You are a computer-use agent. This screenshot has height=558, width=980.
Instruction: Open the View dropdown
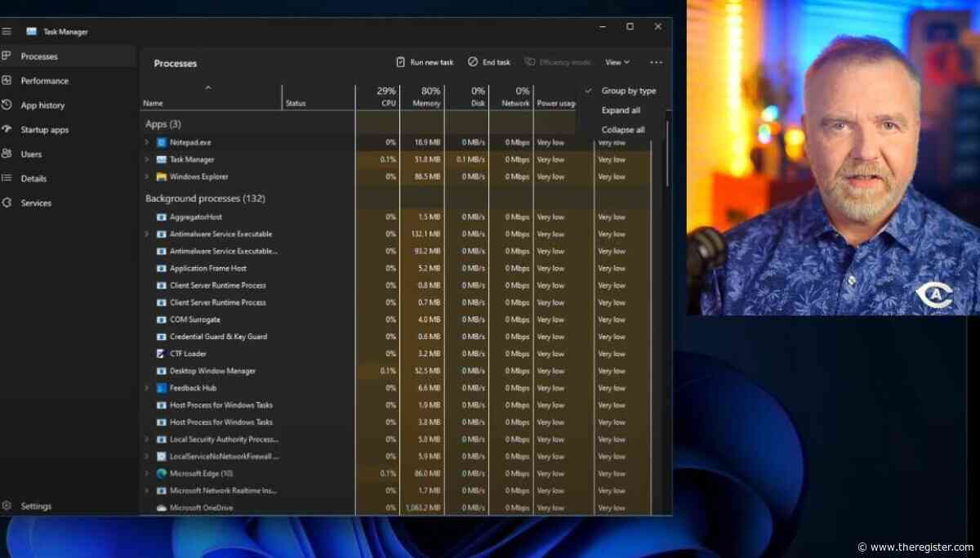tap(617, 62)
